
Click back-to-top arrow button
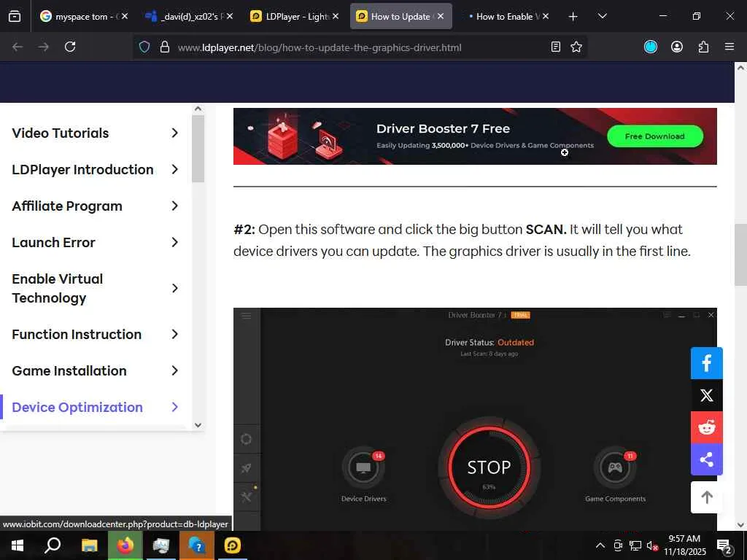706,497
